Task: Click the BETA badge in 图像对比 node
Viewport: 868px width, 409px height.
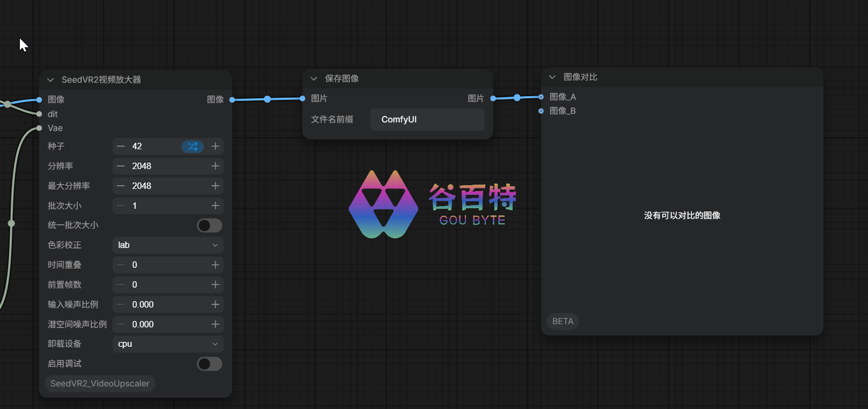Action: (x=563, y=322)
